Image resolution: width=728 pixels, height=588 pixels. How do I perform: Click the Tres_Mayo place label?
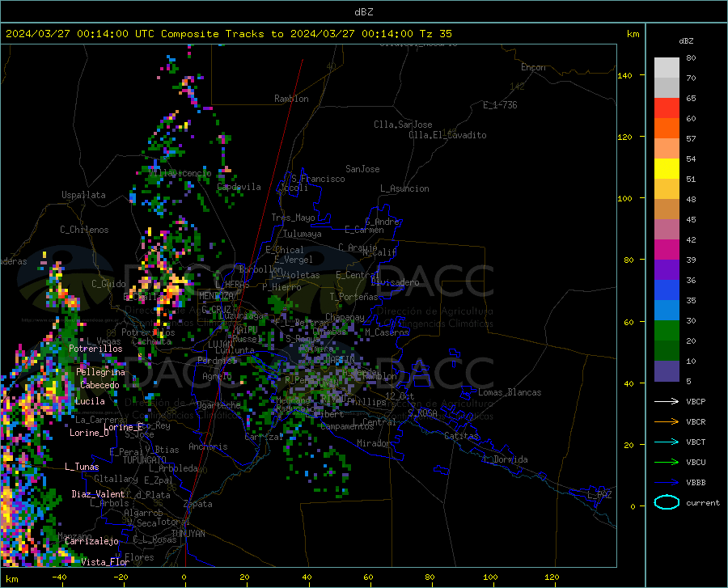tap(293, 218)
